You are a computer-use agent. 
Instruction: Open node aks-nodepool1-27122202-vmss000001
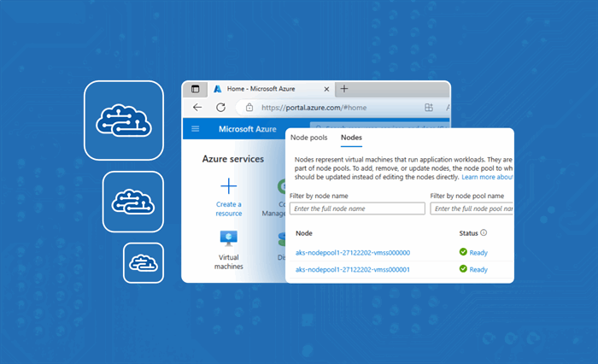353,269
